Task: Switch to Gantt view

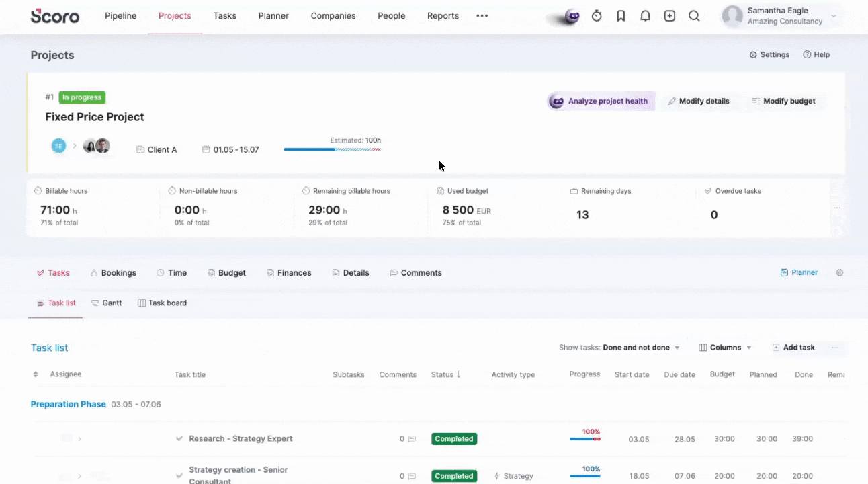Action: point(106,303)
